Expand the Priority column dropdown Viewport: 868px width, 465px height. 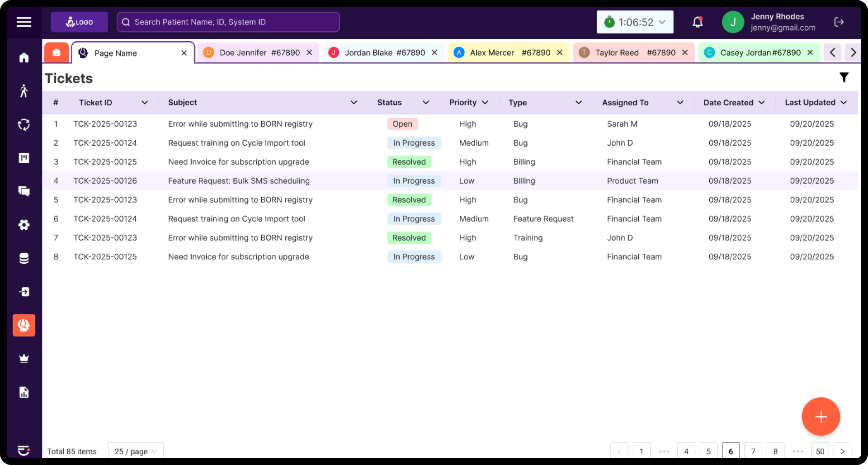pyautogui.click(x=486, y=102)
